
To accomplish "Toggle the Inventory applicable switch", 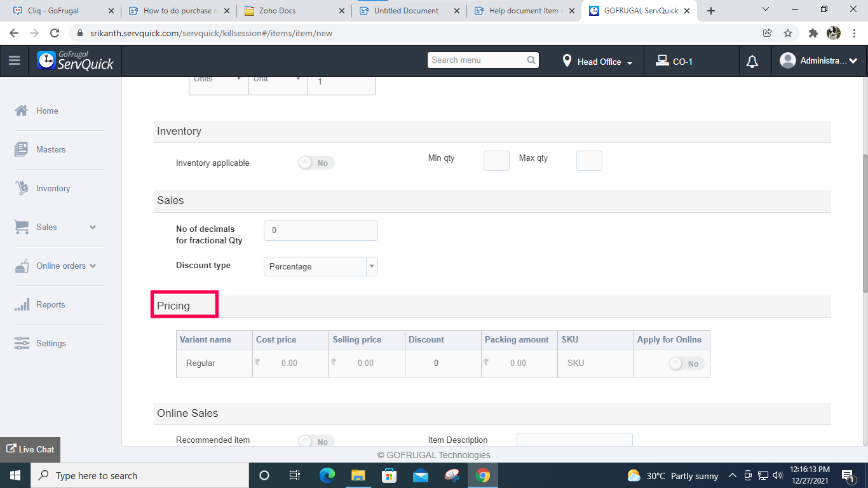I will pos(316,163).
